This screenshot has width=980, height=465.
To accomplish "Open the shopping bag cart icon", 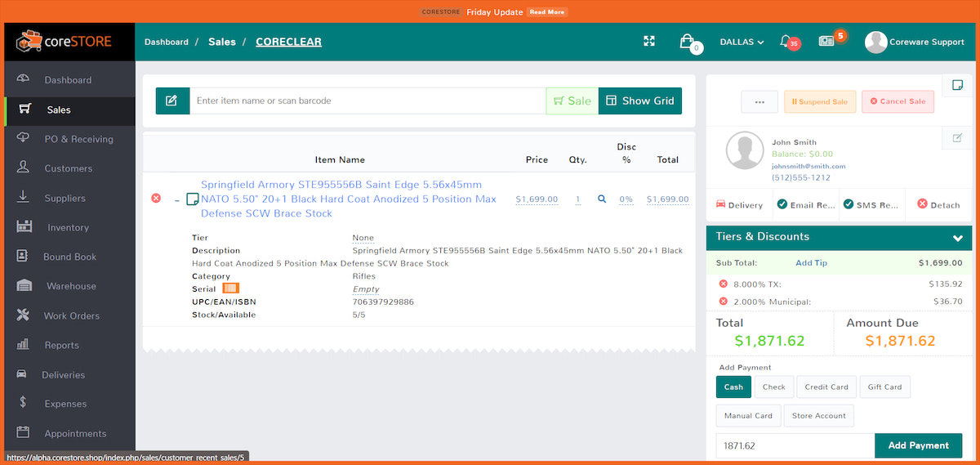I will (688, 42).
